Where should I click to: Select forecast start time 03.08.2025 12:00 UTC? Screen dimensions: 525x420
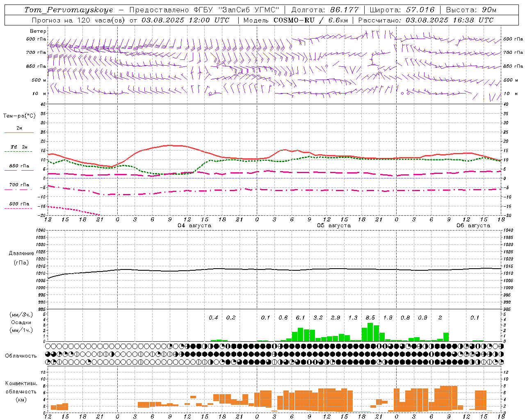pyautogui.click(x=186, y=20)
